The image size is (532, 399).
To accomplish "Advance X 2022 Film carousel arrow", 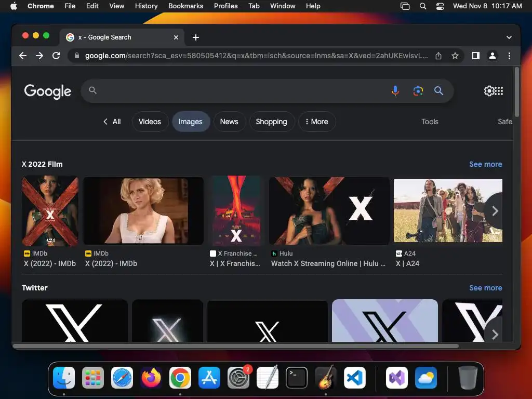I will [495, 211].
